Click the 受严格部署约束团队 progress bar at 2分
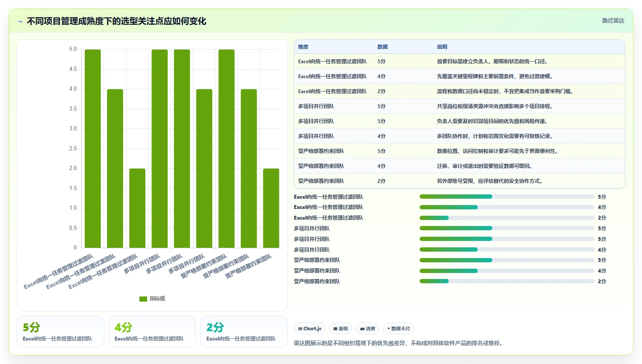The height and width of the screenshot is (364, 642). click(507, 281)
